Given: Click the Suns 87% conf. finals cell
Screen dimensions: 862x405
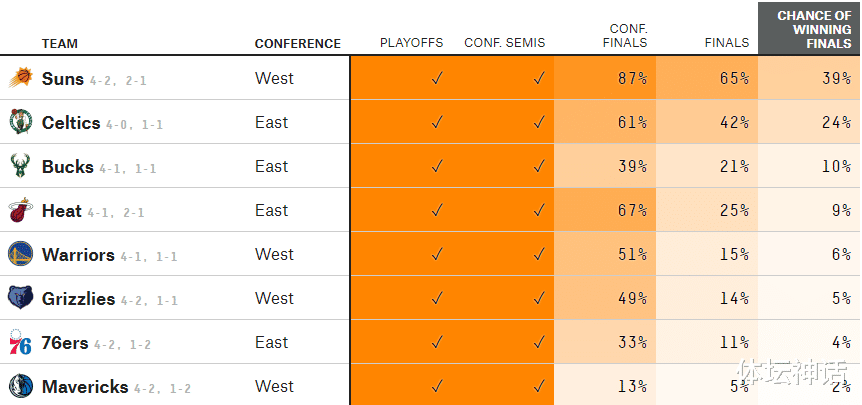Looking at the screenshot, I should click(x=605, y=78).
